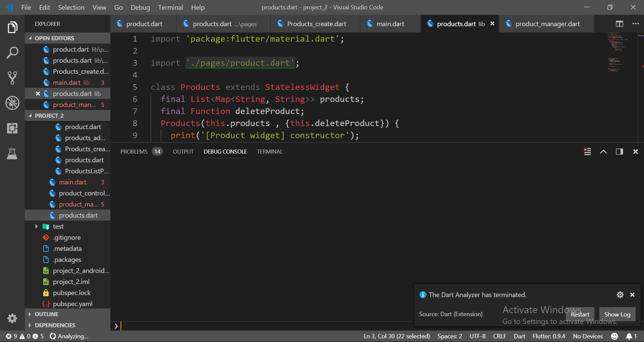Open the Source Control view
Viewport: 644px width, 342px height.
click(x=12, y=78)
